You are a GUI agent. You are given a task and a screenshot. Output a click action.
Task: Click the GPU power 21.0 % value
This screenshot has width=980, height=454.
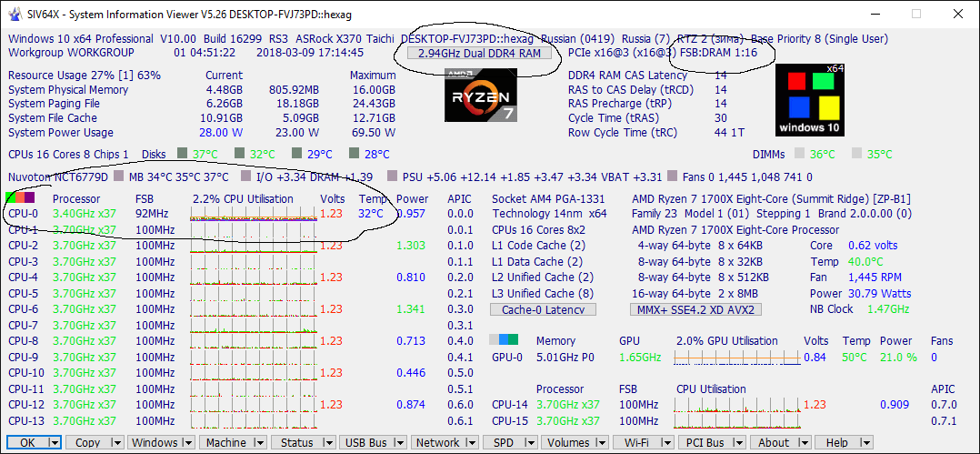(x=897, y=357)
